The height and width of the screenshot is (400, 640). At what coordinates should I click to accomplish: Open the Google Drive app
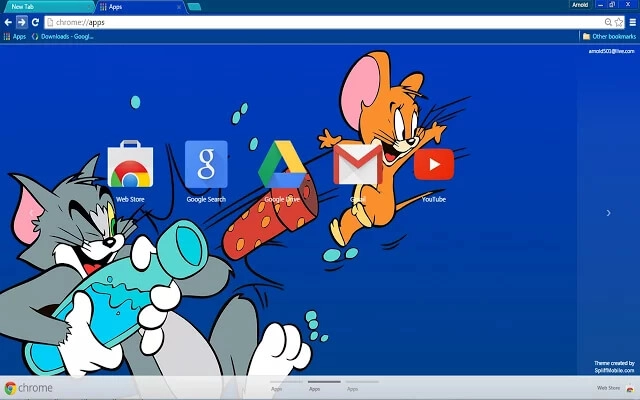[282, 164]
